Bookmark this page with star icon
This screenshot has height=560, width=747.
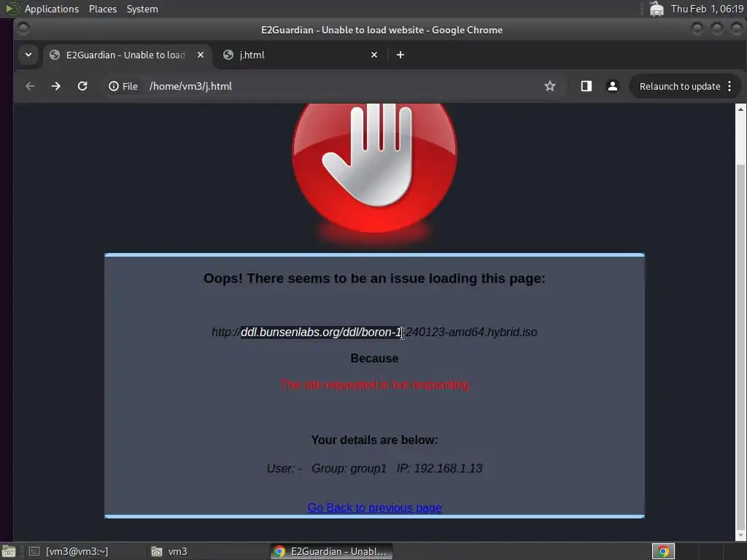tap(550, 86)
